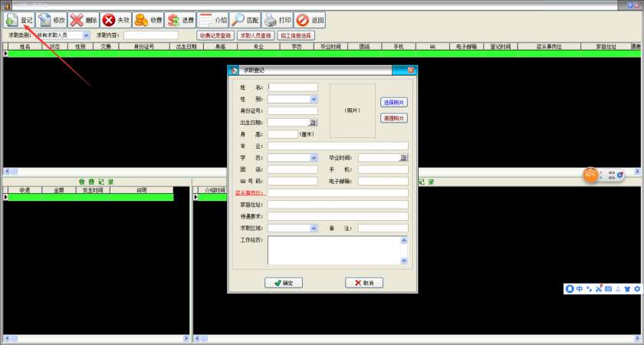The image size is (644, 345).
Task: Click the 删除 (Delete) red X icon
Action: [x=77, y=20]
